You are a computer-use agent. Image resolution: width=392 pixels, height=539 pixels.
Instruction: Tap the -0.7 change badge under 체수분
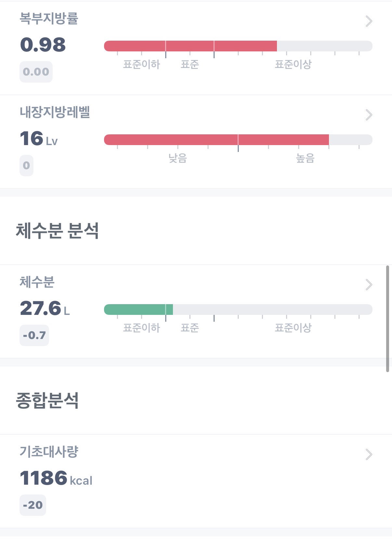tap(34, 335)
